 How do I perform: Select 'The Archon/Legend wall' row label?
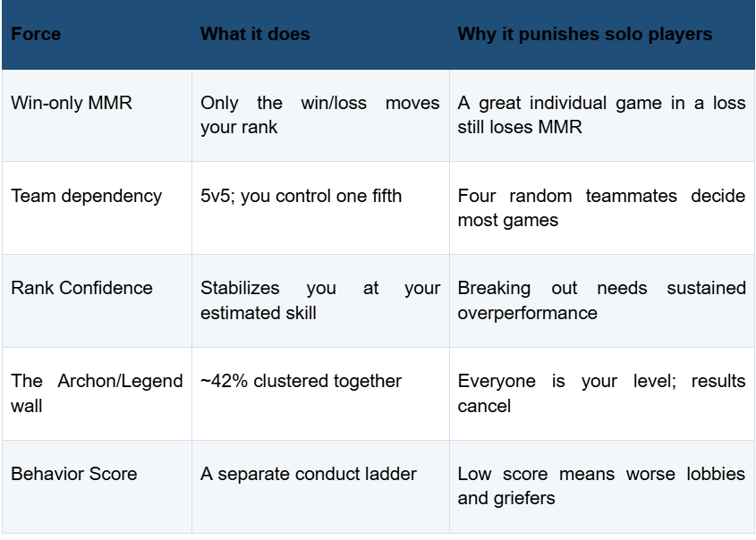(97, 393)
